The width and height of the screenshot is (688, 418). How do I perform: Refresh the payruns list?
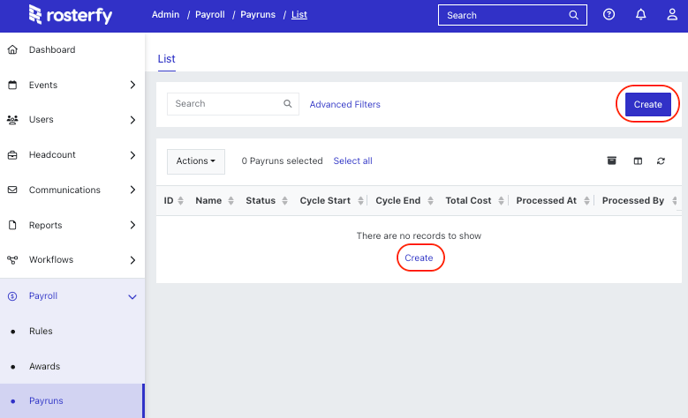(x=661, y=161)
